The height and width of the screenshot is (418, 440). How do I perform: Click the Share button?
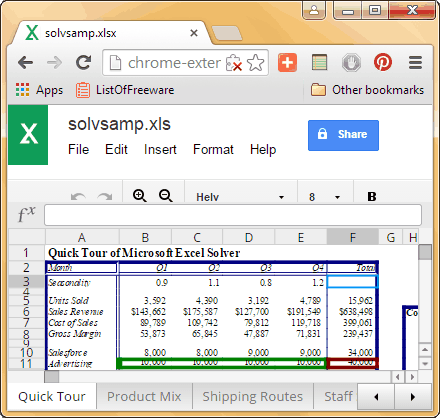coord(343,135)
